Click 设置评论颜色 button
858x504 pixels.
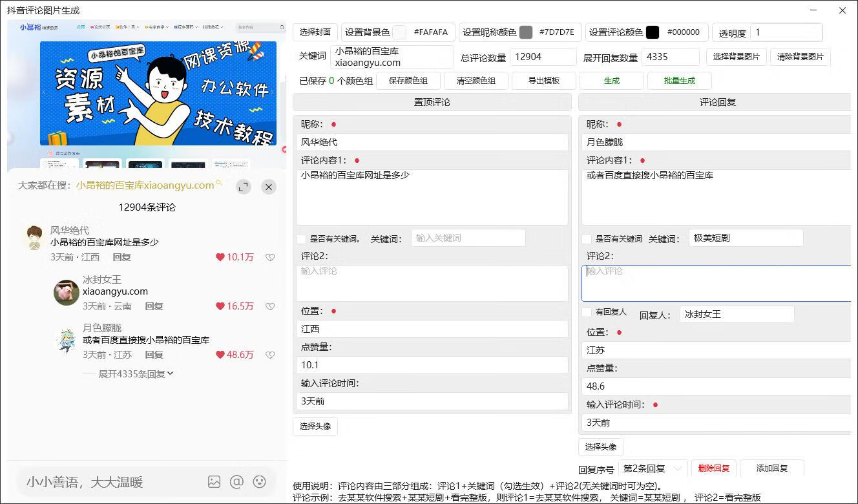616,32
